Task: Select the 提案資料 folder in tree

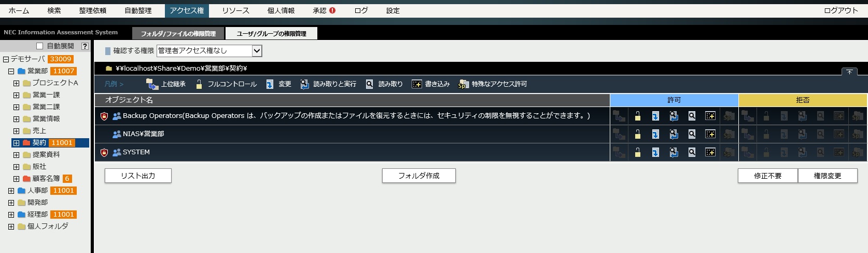Action: click(x=46, y=155)
